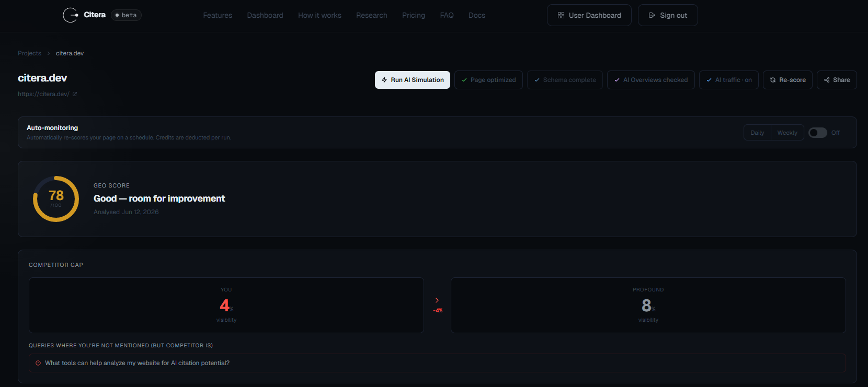
Task: Click the Citera logo icon
Action: click(x=71, y=15)
